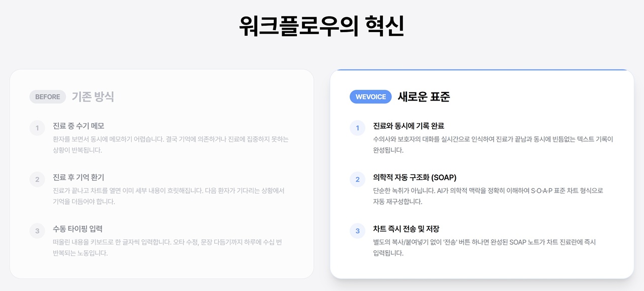Screen dimensions: 644x291
Task: Click number 1 circle in the 기존 방식 card
Action: click(37, 128)
